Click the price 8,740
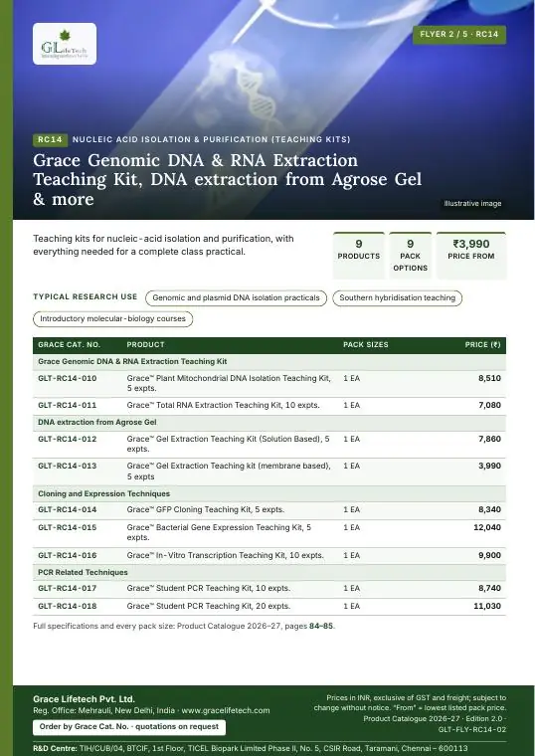 (x=489, y=589)
